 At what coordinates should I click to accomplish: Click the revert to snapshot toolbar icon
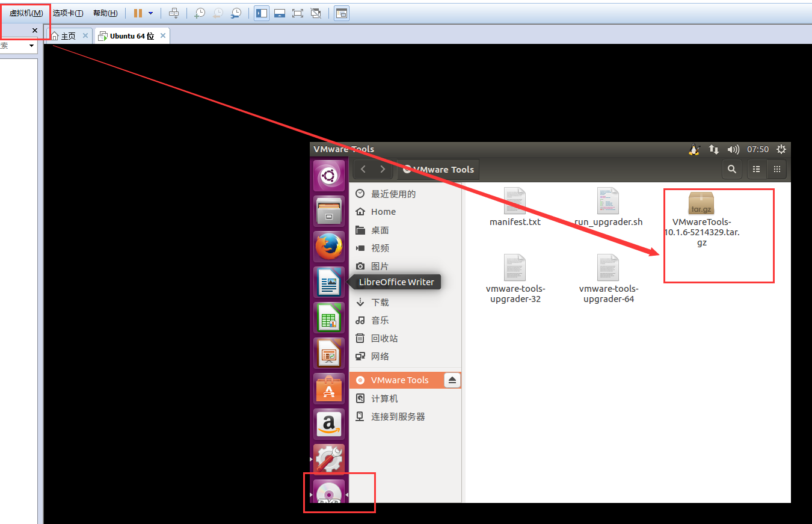point(218,13)
